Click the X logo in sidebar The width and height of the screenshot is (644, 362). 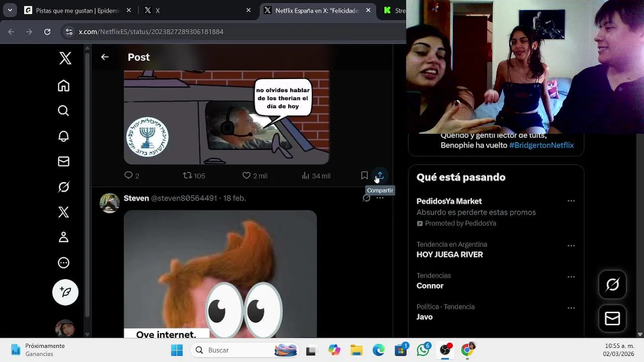pos(65,58)
